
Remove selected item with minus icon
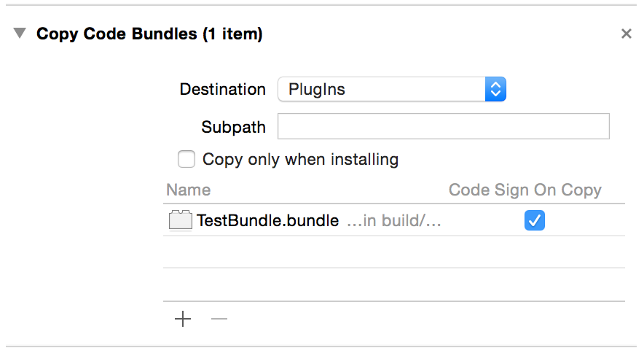tap(219, 319)
